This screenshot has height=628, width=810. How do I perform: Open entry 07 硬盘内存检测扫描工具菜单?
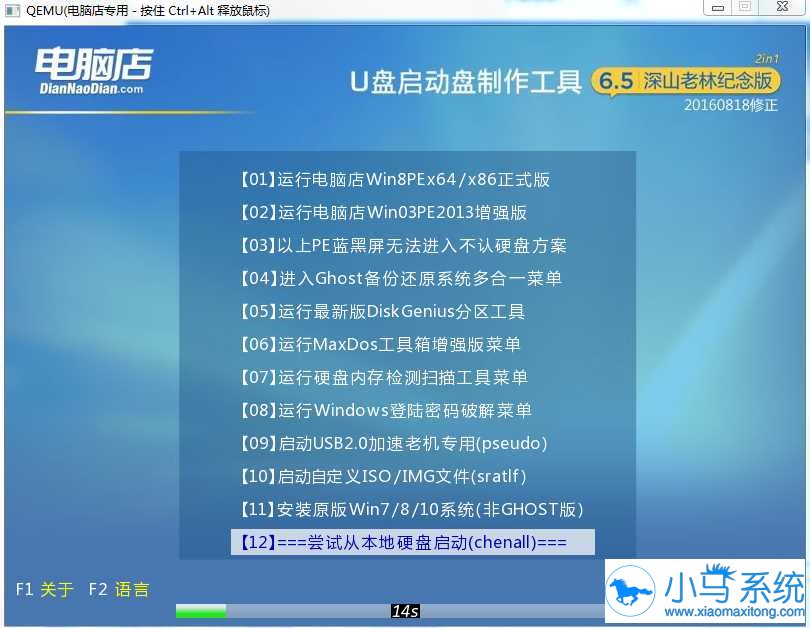click(x=383, y=378)
